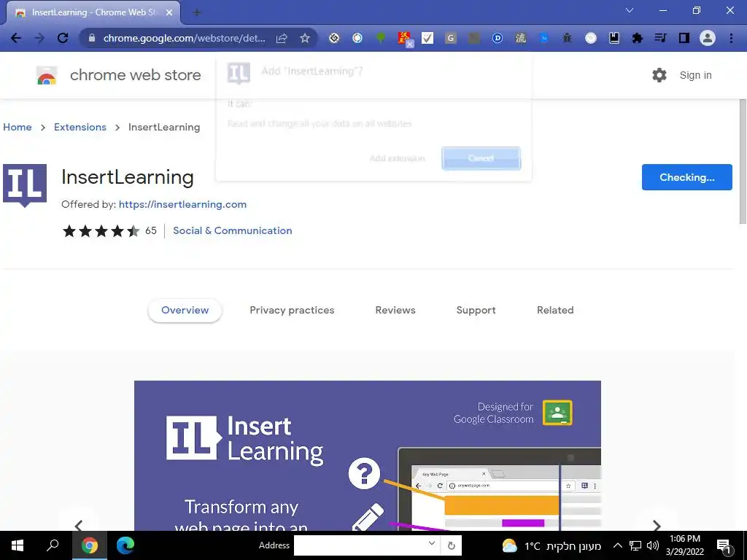Open the Extensions puzzle piece menu
747x560 pixels.
pyautogui.click(x=638, y=38)
